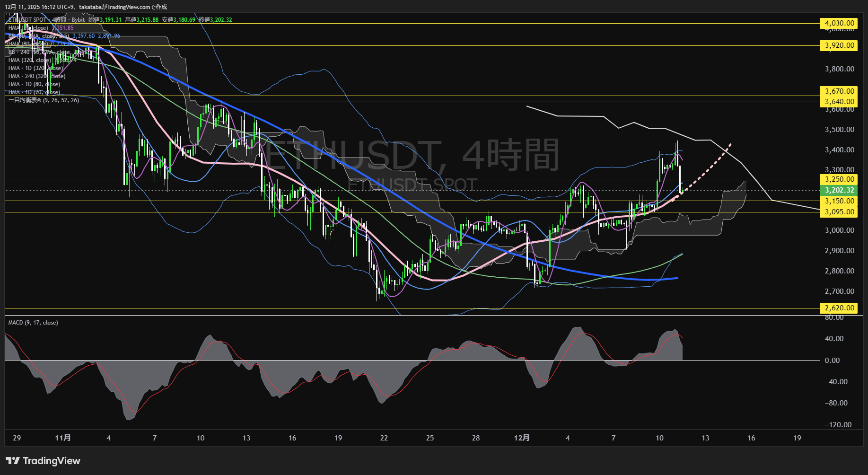868x475 pixels.
Task: Click the ETHUSDT SPOT symbol title in legend
Action: click(x=27, y=20)
